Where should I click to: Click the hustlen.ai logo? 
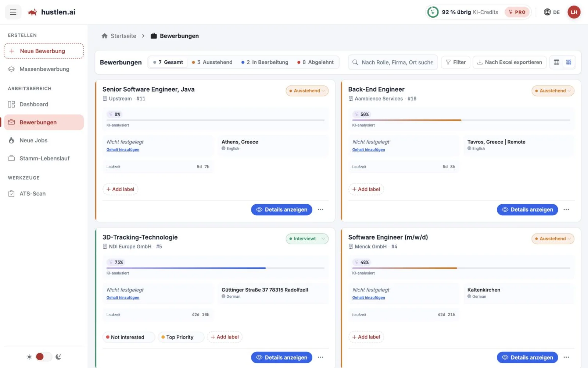pyautogui.click(x=51, y=12)
